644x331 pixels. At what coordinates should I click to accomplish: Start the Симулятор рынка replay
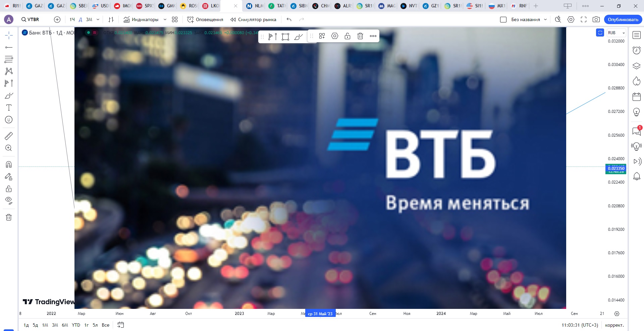(253, 19)
